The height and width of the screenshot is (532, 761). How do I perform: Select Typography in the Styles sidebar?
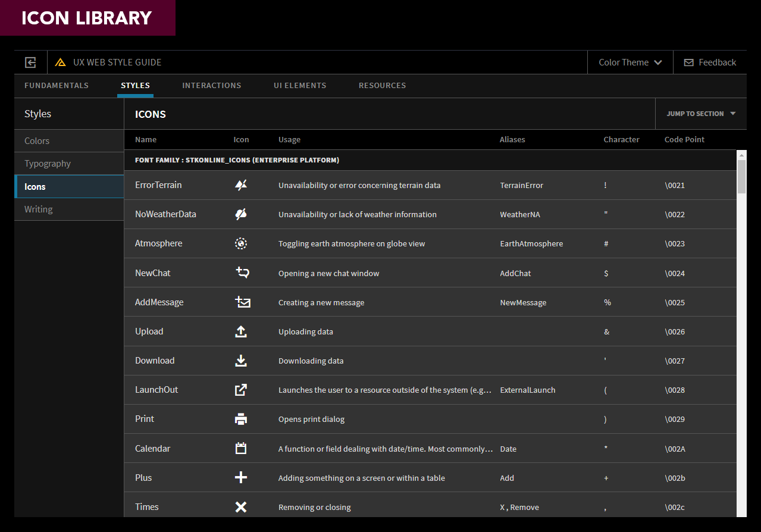[69, 164]
